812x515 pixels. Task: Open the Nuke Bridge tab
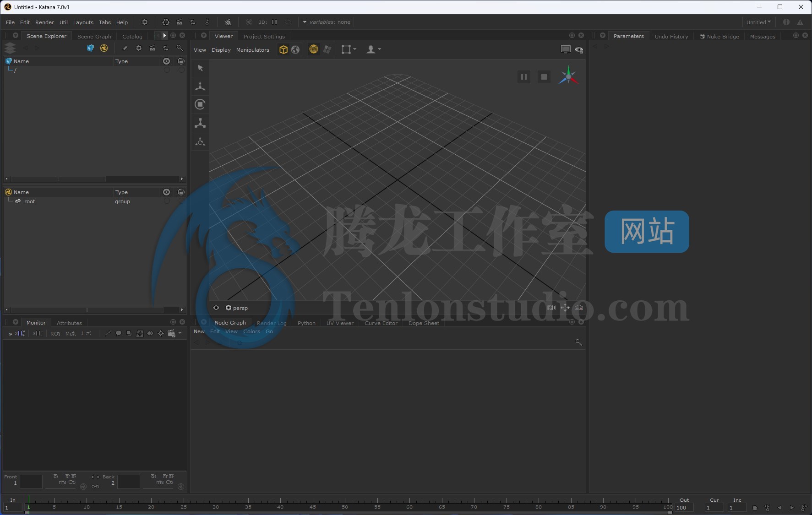coord(719,36)
